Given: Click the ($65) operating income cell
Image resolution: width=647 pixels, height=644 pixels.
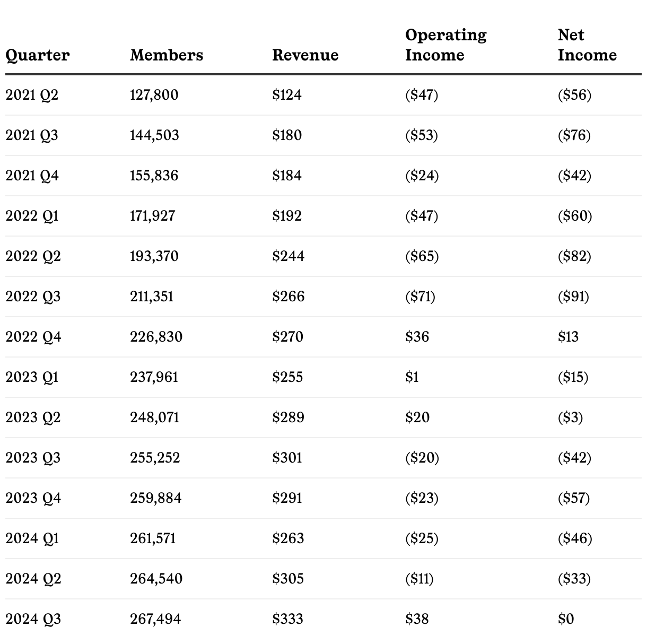Looking at the screenshot, I should click(x=422, y=256).
